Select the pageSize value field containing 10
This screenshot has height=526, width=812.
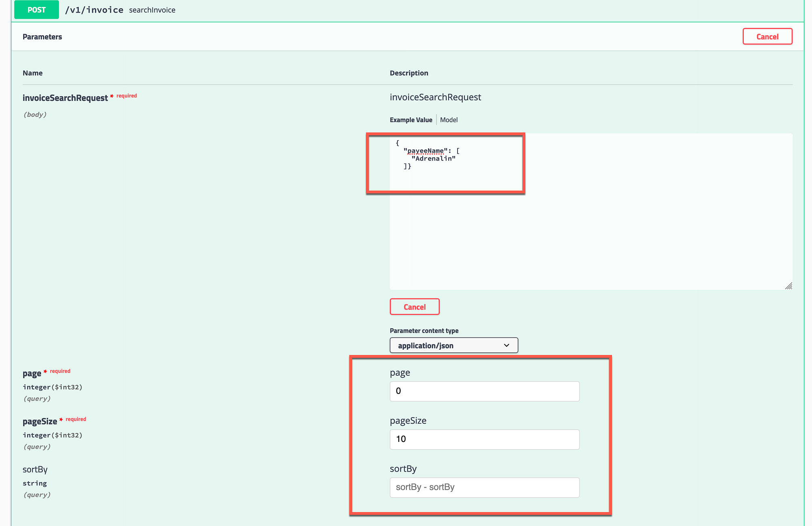click(x=484, y=439)
